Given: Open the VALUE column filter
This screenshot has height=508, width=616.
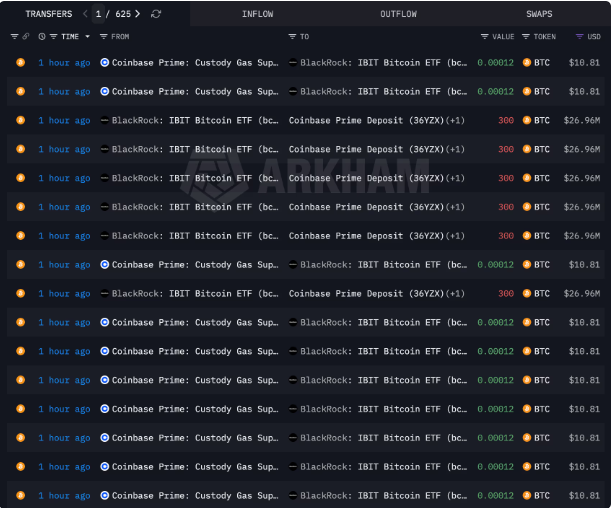Looking at the screenshot, I should [x=485, y=36].
